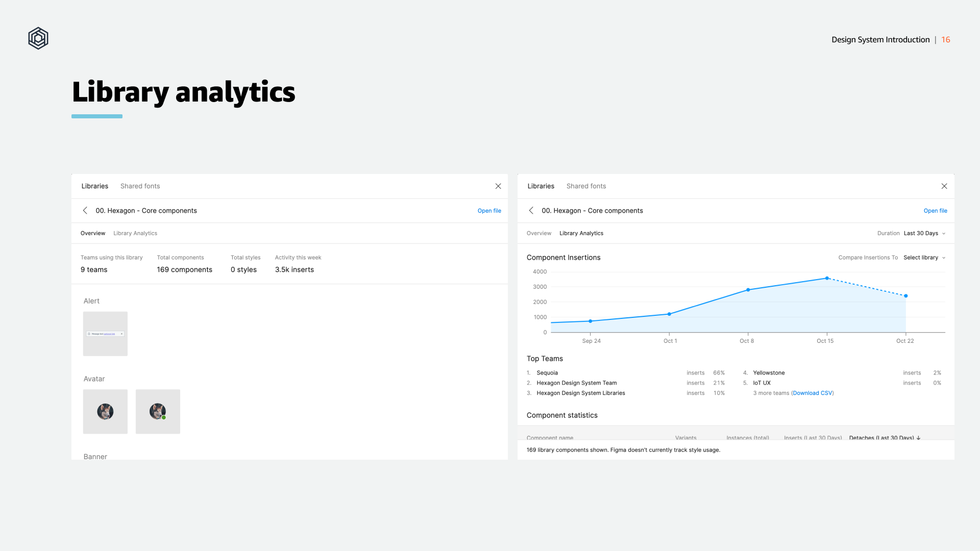Click the Oct 22 data point on chart
The image size is (980, 551).
tap(906, 296)
